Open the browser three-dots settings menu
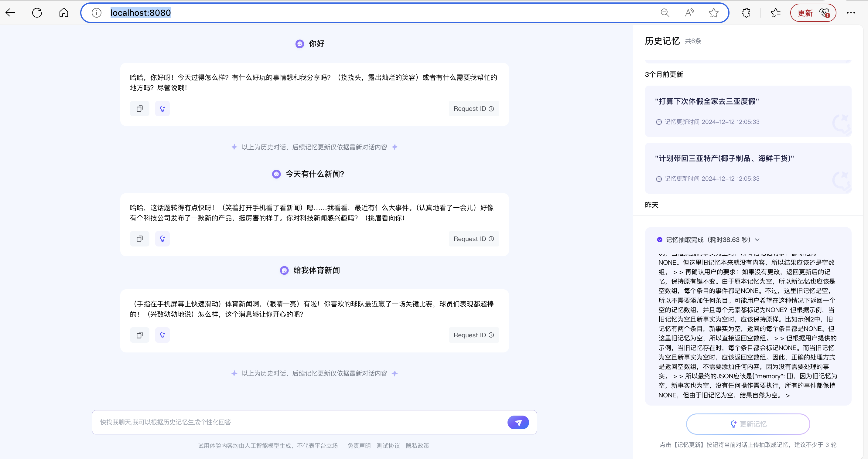 pyautogui.click(x=851, y=13)
